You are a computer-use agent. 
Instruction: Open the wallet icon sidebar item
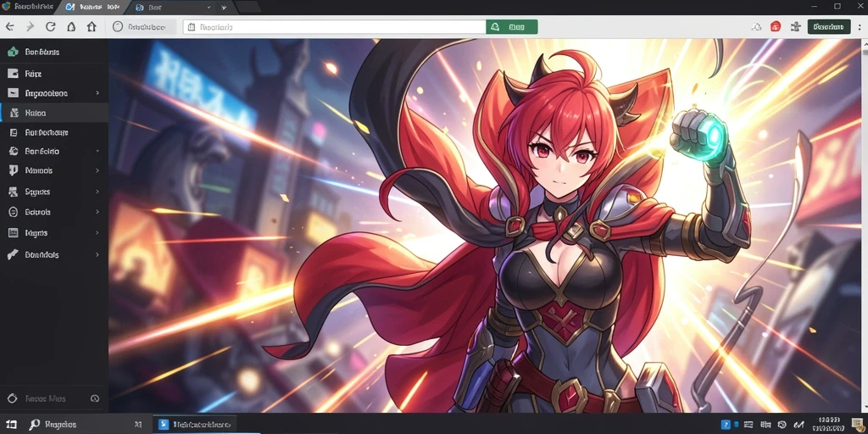54,74
